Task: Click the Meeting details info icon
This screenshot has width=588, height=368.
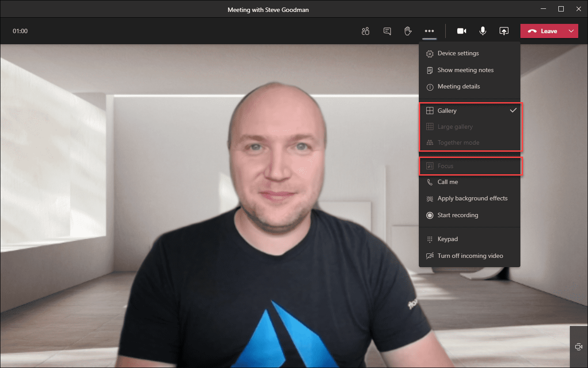Action: point(429,87)
